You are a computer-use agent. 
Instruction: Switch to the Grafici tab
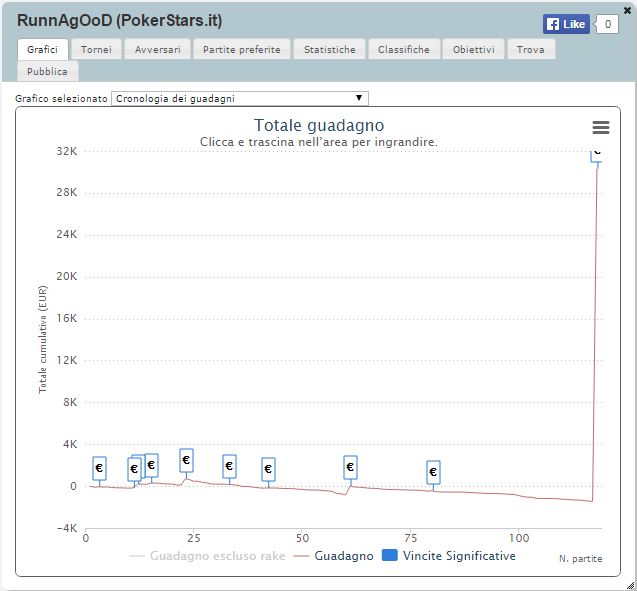click(42, 49)
